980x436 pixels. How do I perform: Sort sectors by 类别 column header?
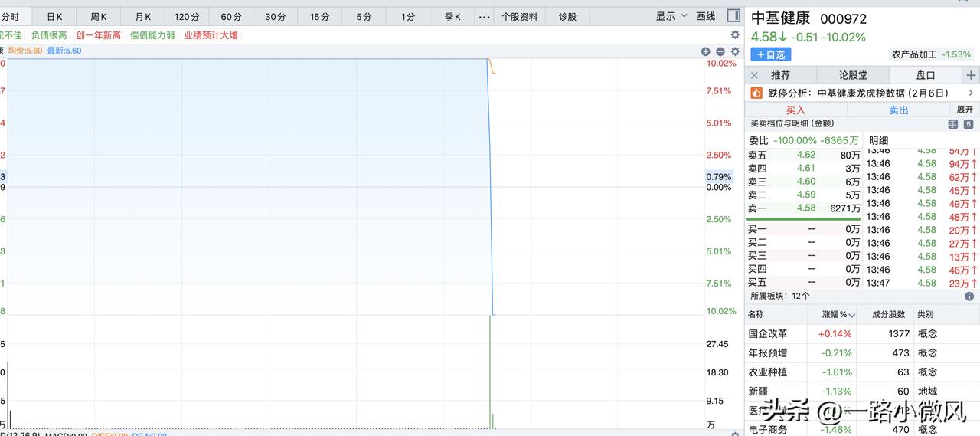[926, 314]
